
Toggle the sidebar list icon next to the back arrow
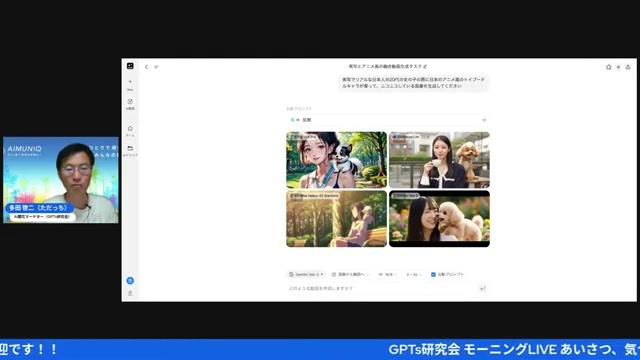click(156, 67)
